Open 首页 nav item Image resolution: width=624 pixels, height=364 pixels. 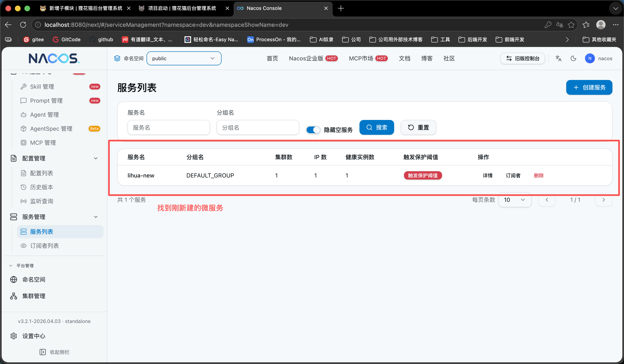272,58
